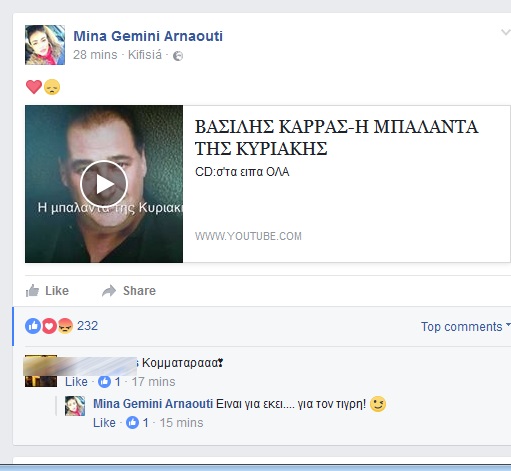The image size is (511, 471).
Task: Click thumbs-up count on Mina's reply
Action: pos(137,423)
